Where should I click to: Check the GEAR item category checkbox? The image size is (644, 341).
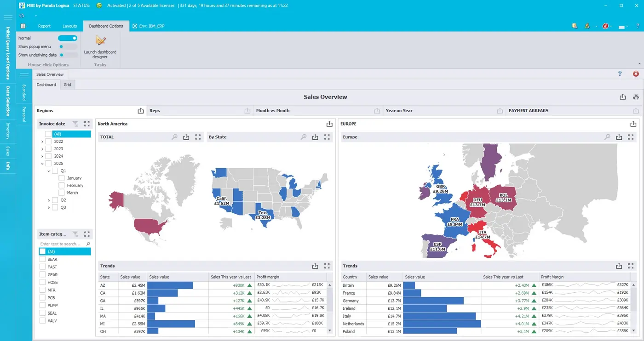pos(43,275)
